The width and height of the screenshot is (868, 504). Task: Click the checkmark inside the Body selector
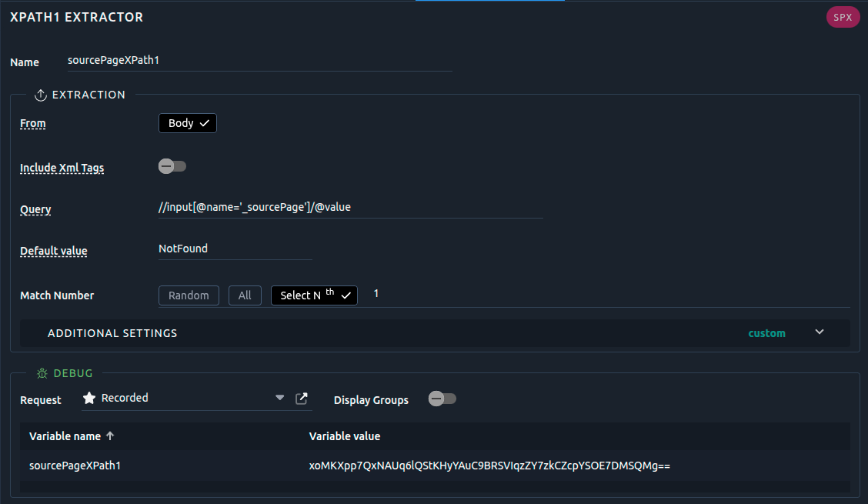(205, 122)
